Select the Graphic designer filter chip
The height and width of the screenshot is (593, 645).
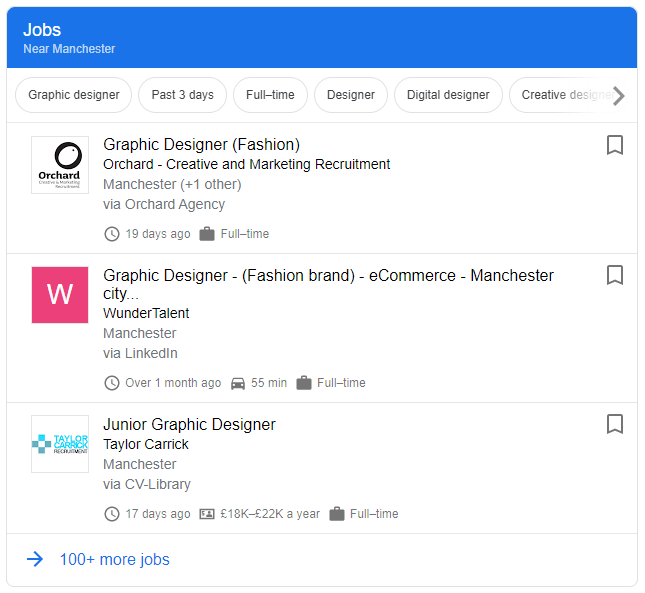[74, 95]
